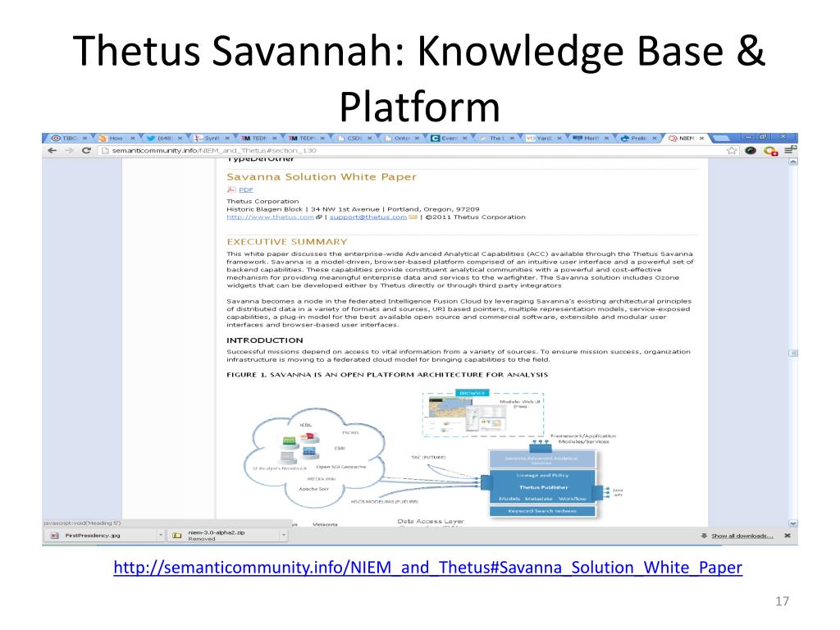This screenshot has height=630, width=840.
Task: Open new tab button after NIEM tab
Action: coord(720,138)
